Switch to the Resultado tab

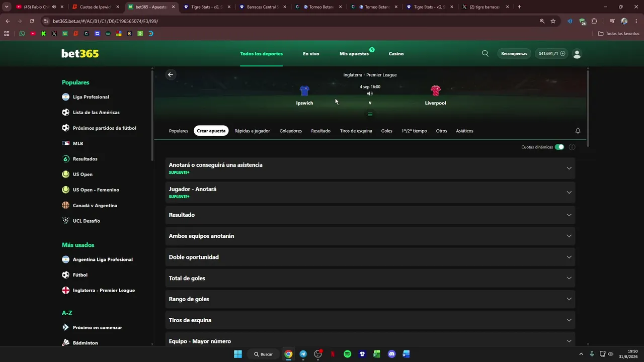tap(321, 131)
